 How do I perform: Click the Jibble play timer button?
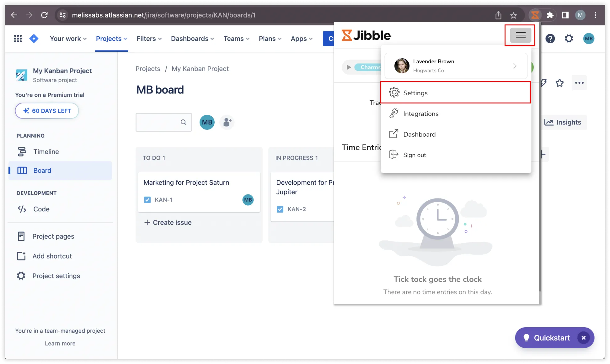(x=349, y=67)
